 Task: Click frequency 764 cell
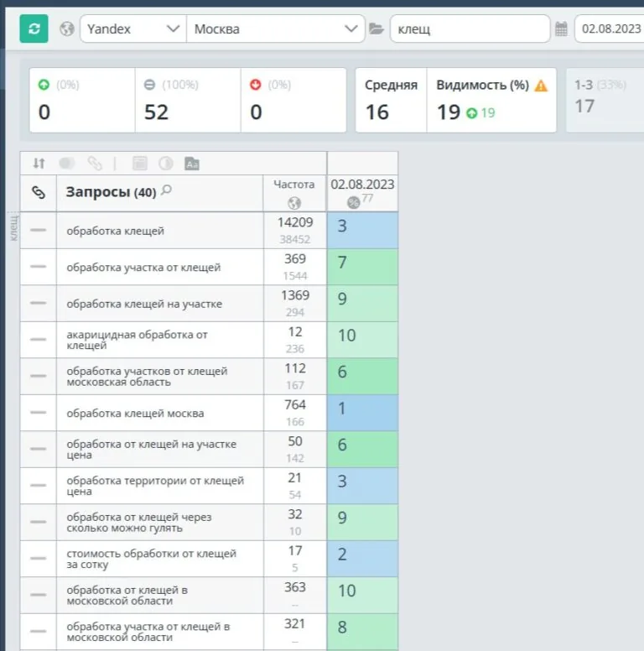tap(295, 413)
